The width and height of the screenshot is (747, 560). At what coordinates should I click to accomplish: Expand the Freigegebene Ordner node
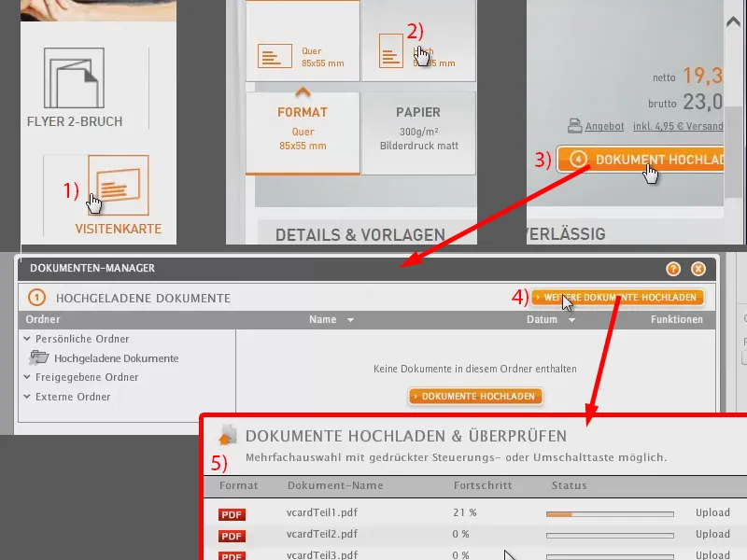(x=27, y=377)
